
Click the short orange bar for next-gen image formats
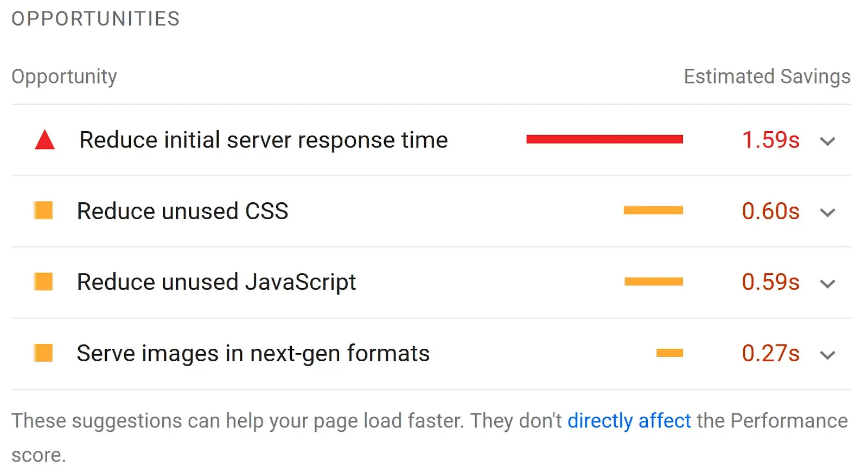(x=669, y=352)
